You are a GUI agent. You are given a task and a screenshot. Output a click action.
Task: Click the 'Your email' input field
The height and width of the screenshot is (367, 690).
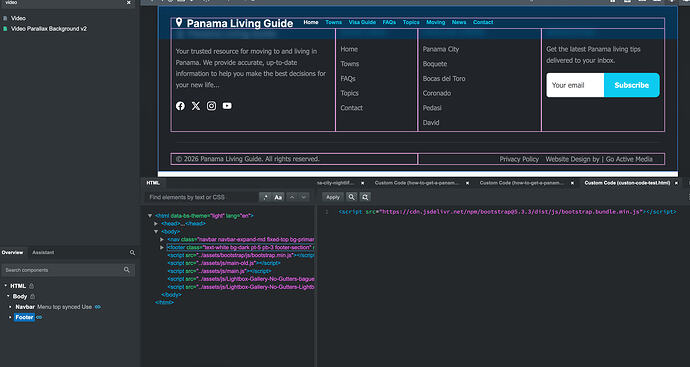tap(575, 85)
